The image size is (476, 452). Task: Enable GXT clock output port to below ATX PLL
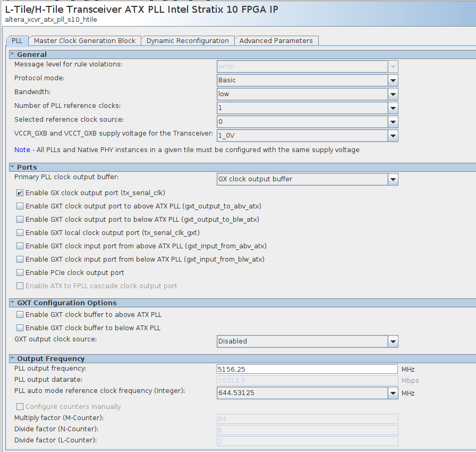tap(20, 219)
